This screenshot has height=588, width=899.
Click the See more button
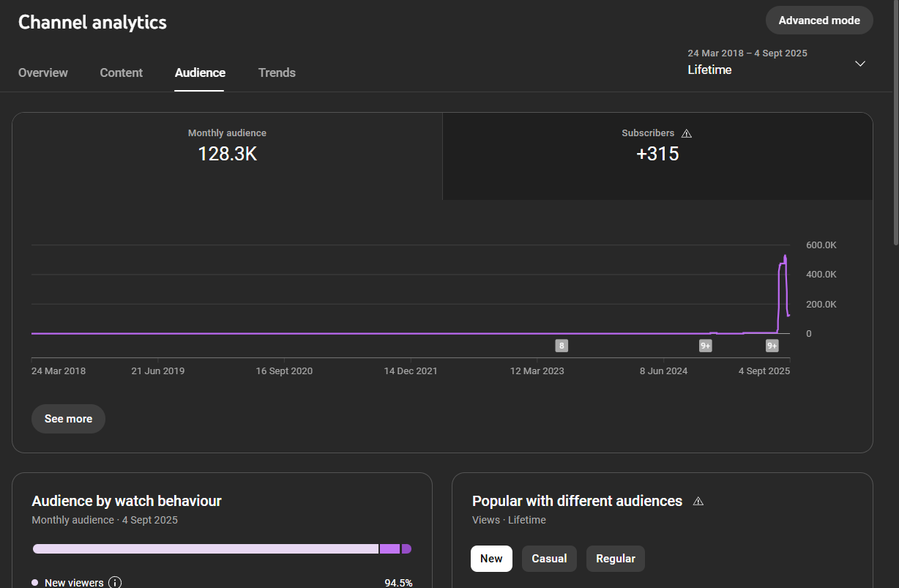(x=68, y=419)
